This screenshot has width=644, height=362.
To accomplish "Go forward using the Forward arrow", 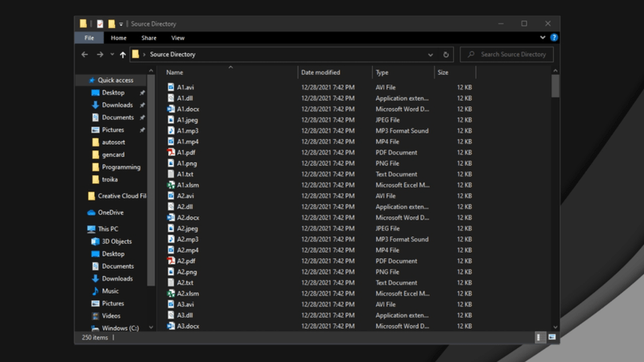I will (x=100, y=54).
